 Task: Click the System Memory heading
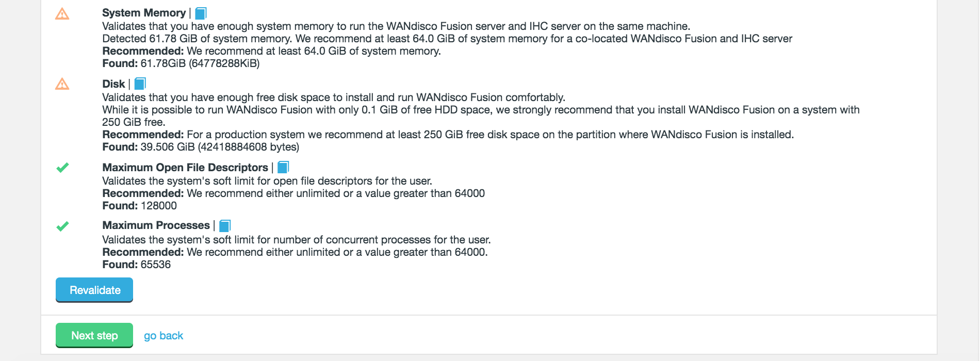click(144, 13)
